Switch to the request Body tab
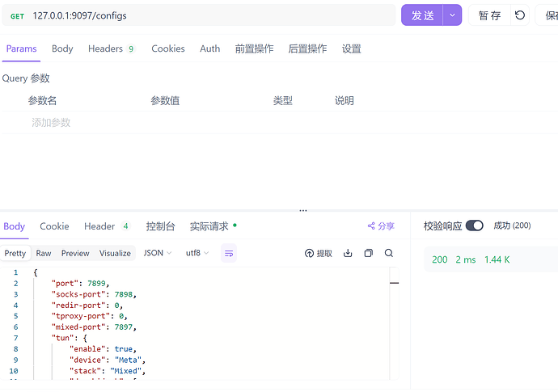The height and width of the screenshot is (392, 558). 62,48
